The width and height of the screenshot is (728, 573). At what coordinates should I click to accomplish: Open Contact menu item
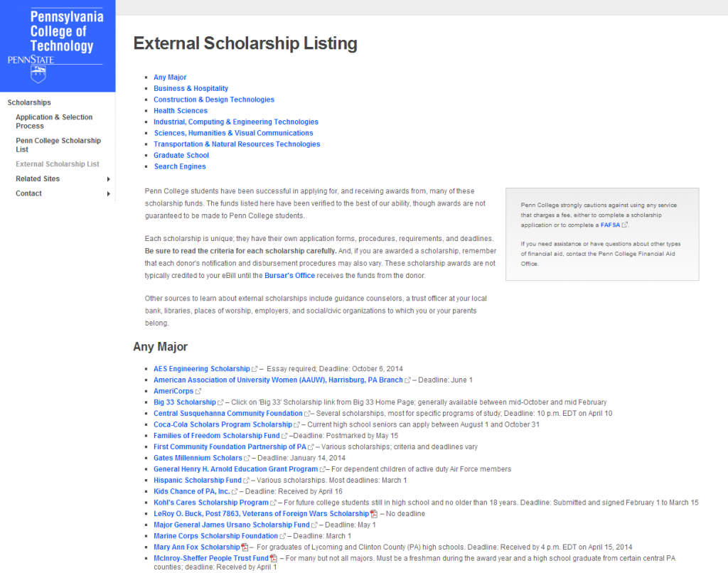[x=28, y=193]
